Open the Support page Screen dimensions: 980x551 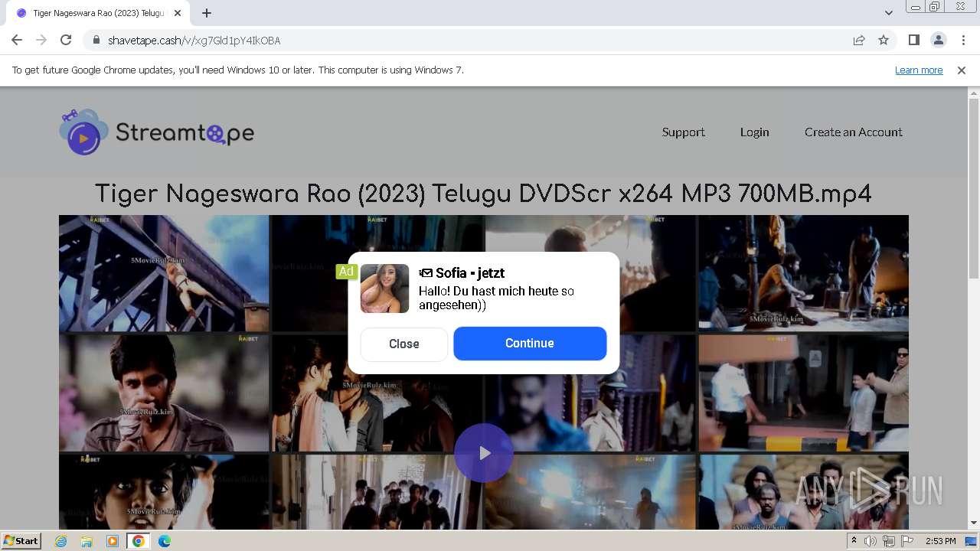click(x=683, y=132)
